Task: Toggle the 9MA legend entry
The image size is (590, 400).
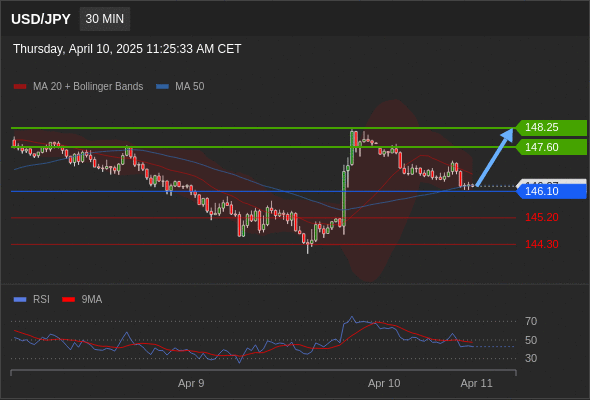Action: 82,300
